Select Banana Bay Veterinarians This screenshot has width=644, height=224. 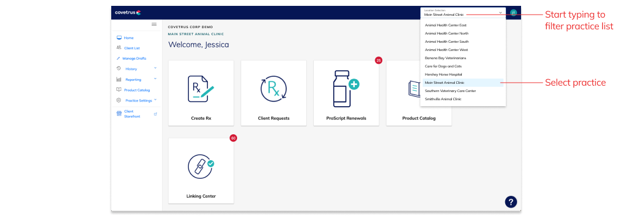463,58
